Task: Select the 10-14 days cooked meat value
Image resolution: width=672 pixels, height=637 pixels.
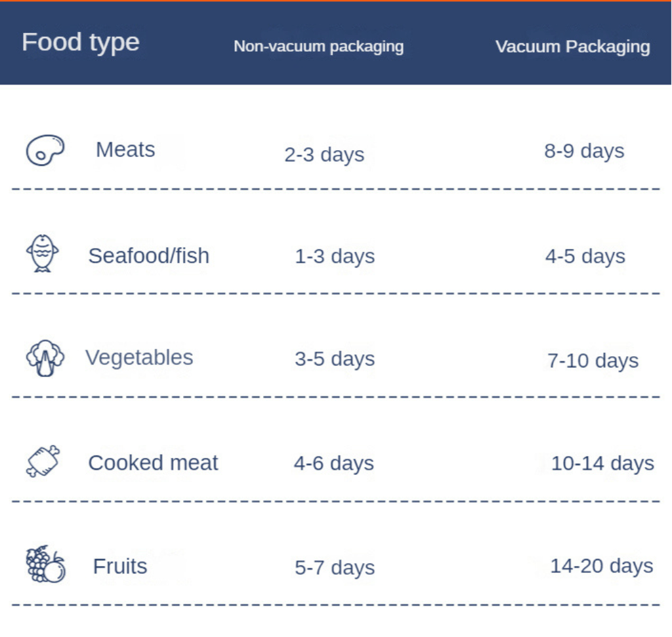Action: click(602, 463)
